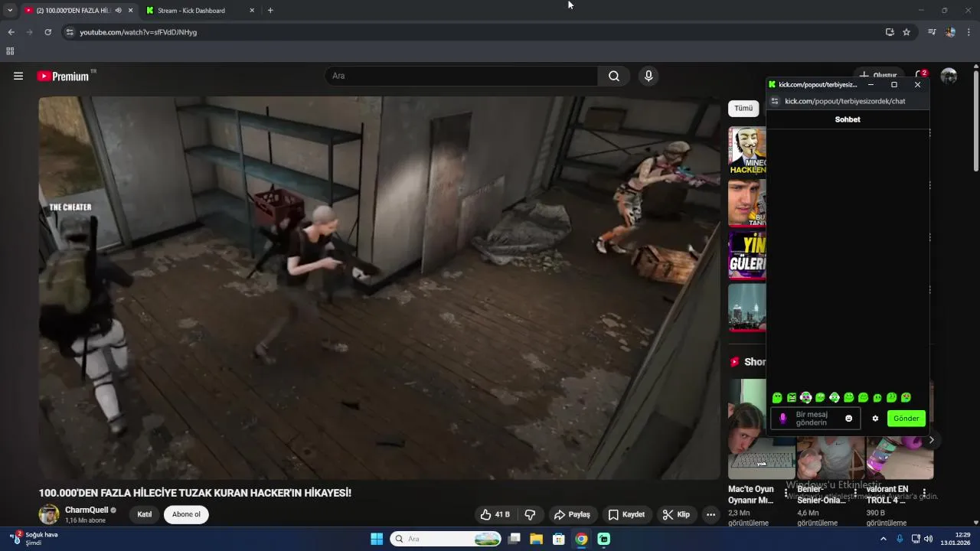
Task: Subscribe with Abone ol button
Action: coord(186,514)
